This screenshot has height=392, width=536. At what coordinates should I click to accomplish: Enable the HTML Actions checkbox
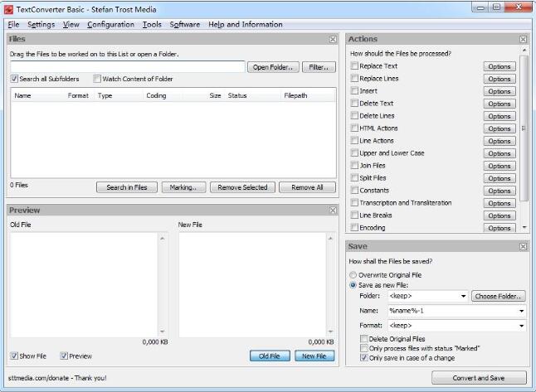(354, 128)
